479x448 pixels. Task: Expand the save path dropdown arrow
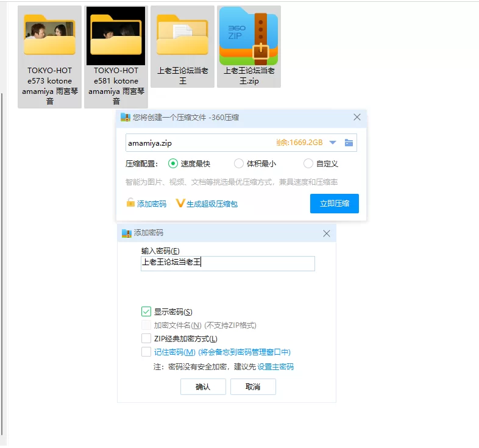pyautogui.click(x=333, y=143)
